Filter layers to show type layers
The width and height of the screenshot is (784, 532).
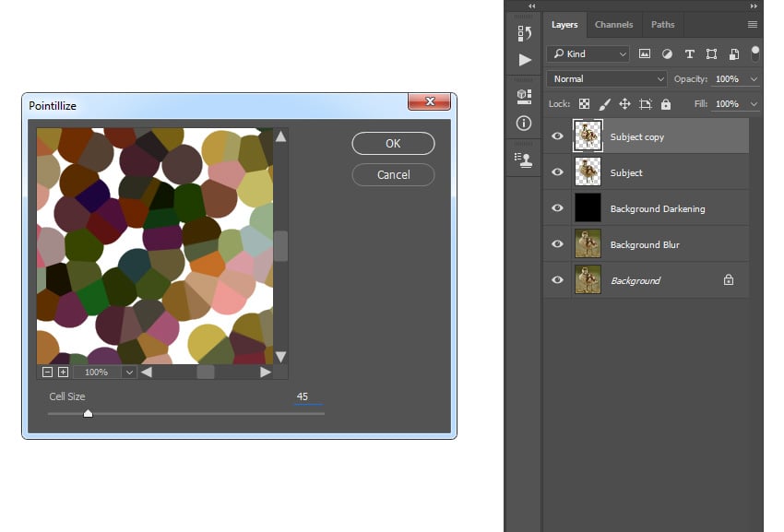690,53
